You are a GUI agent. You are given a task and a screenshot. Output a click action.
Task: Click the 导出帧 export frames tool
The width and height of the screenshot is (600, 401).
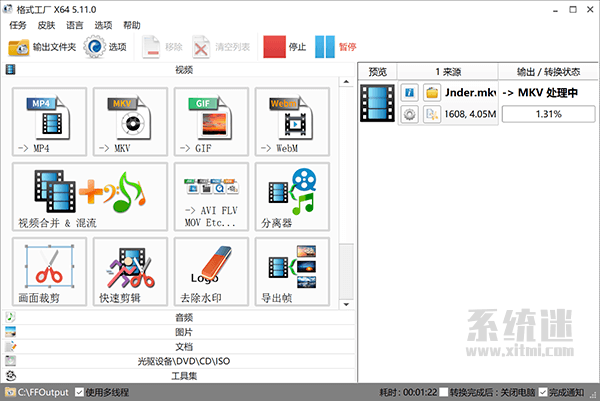click(291, 271)
